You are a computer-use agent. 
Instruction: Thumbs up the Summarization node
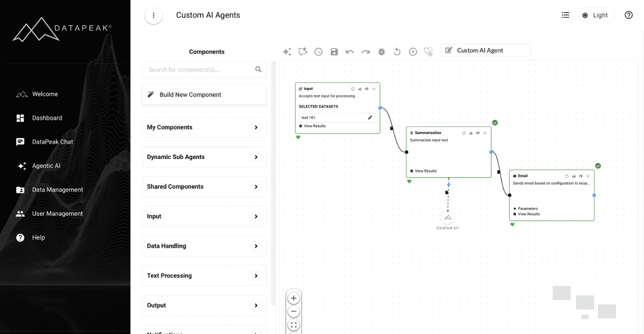click(x=471, y=133)
